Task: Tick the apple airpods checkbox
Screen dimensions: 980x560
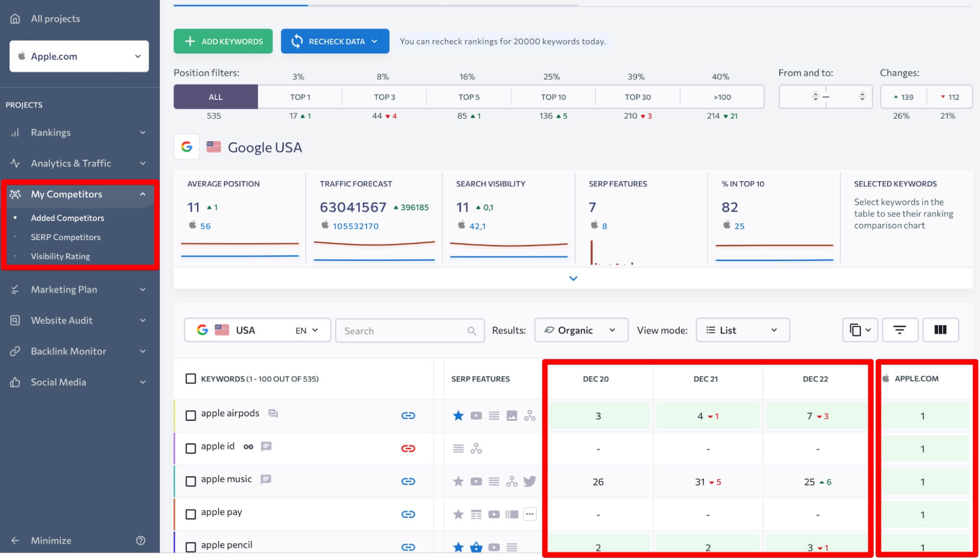Action: point(191,415)
